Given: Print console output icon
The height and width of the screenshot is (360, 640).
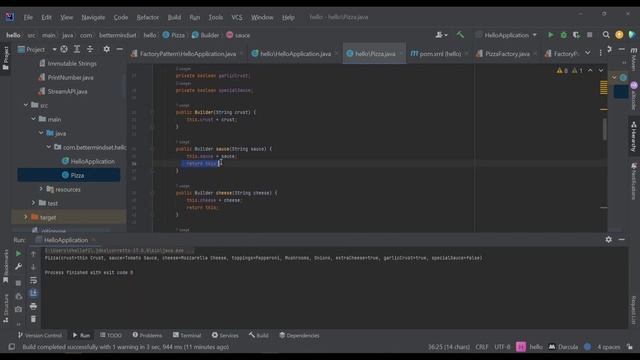Looking at the screenshot, I should [33, 306].
